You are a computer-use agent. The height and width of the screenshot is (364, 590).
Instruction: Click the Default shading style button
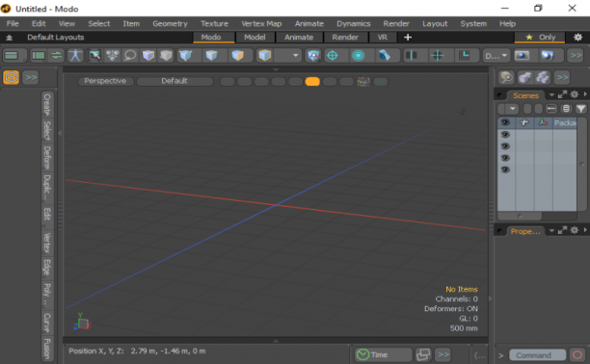(x=174, y=81)
